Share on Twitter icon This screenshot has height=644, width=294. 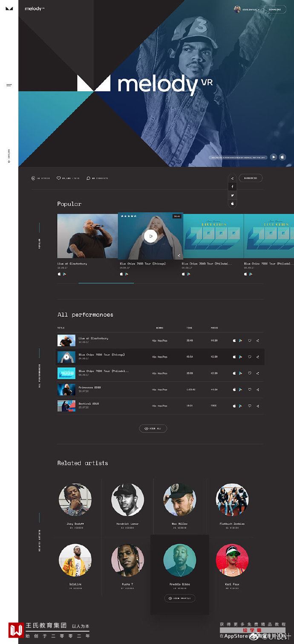(232, 195)
